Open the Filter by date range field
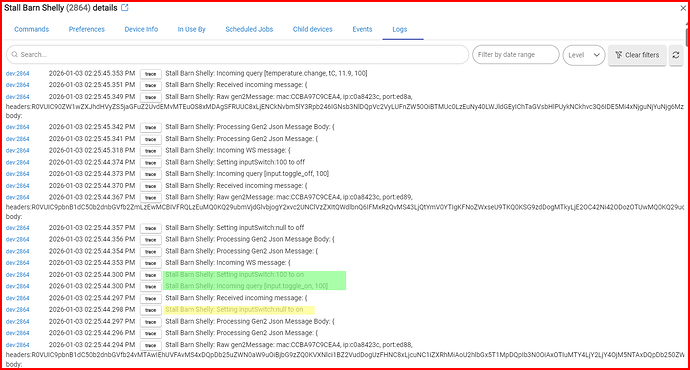This screenshot has height=370, width=690. [516, 55]
